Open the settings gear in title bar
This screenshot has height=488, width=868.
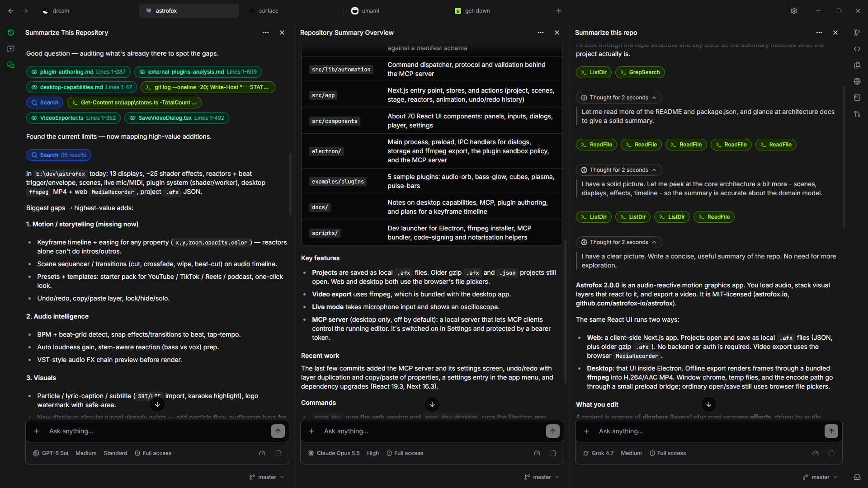coord(794,11)
